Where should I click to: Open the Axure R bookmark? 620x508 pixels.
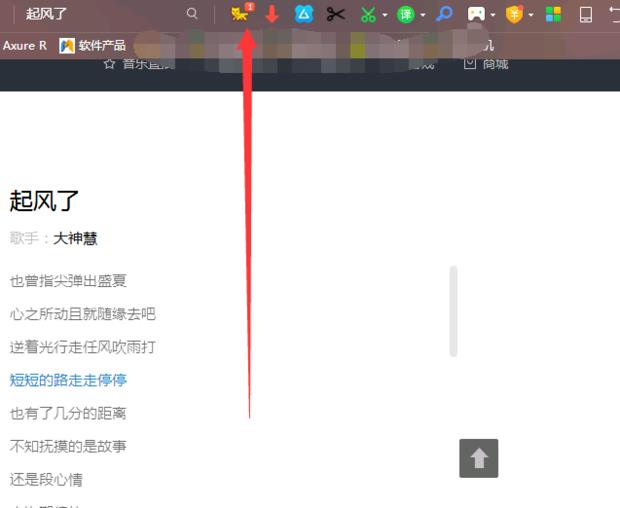pos(25,45)
